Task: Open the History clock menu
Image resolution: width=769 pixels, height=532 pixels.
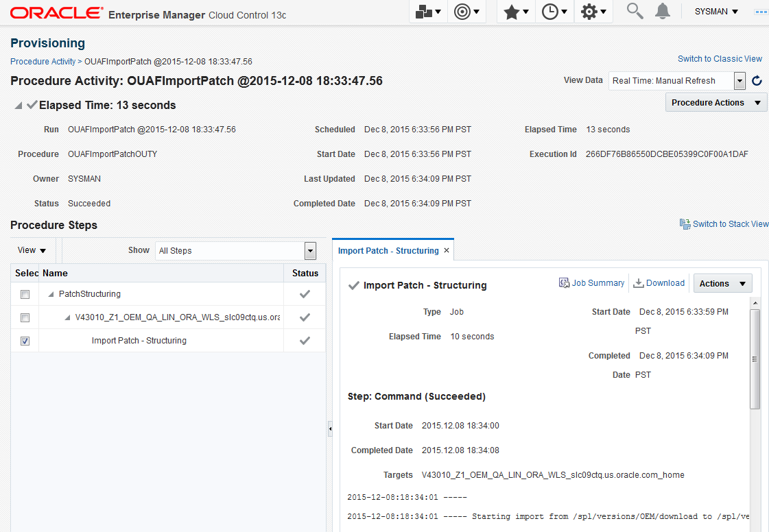Action: click(554, 11)
